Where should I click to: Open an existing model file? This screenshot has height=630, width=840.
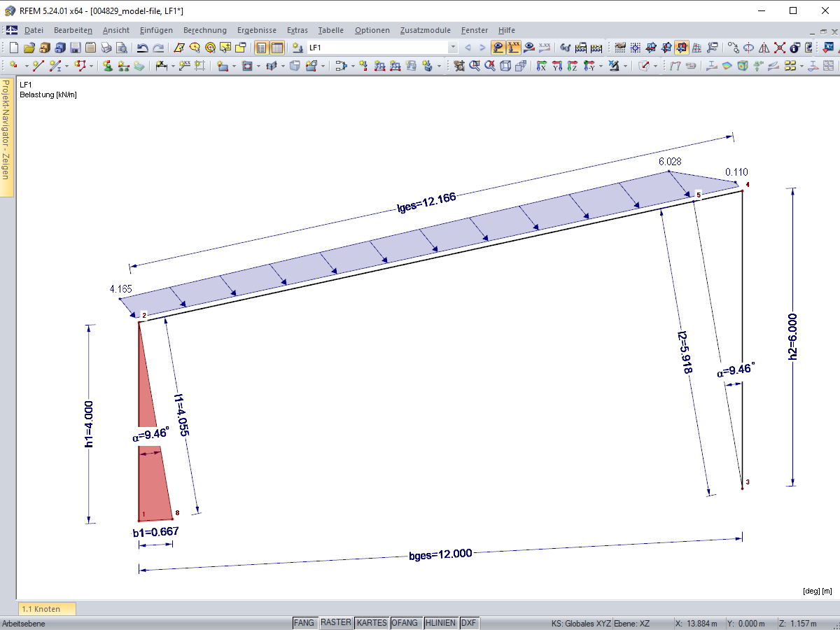click(29, 48)
